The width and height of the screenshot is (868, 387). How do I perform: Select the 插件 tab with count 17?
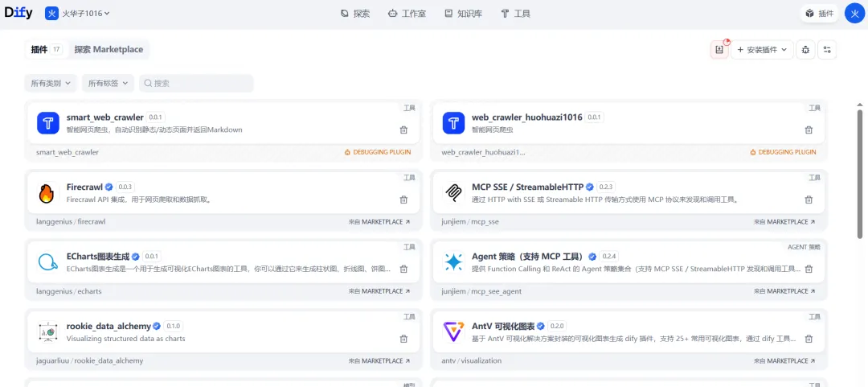coord(47,49)
